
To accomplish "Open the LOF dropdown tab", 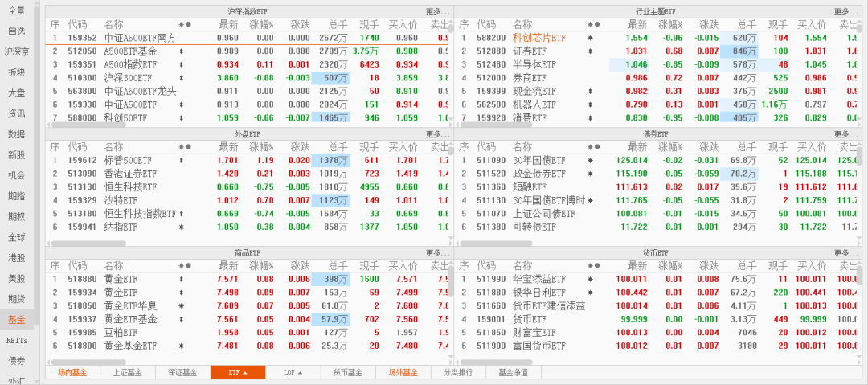I will pyautogui.click(x=293, y=372).
